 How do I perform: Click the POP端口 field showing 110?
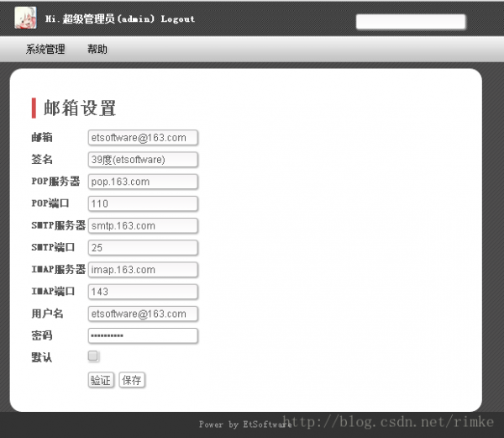tap(143, 203)
